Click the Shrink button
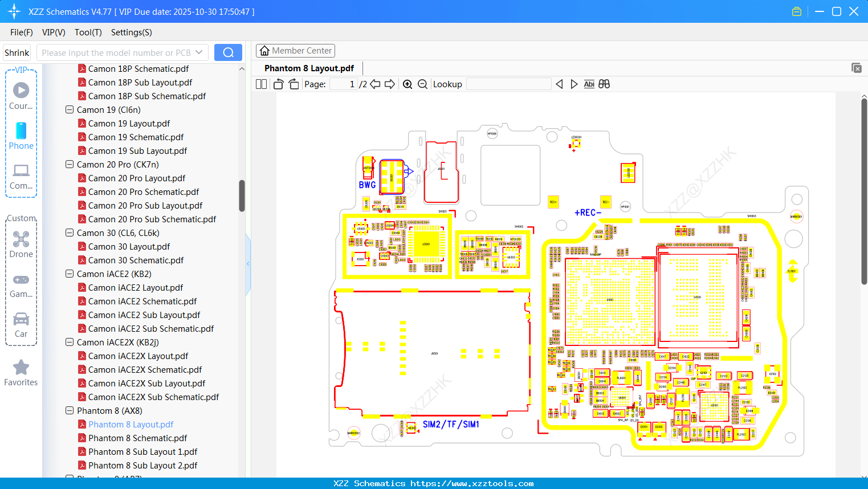 tap(17, 52)
